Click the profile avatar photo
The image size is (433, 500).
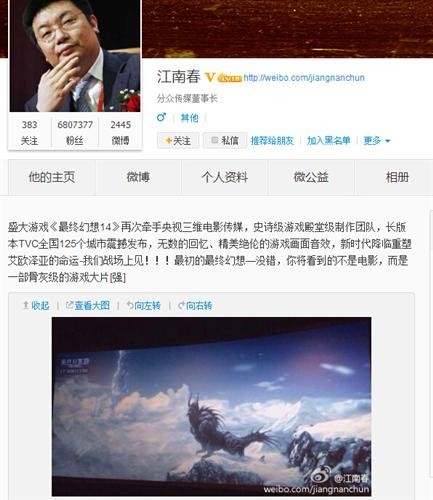[75, 56]
